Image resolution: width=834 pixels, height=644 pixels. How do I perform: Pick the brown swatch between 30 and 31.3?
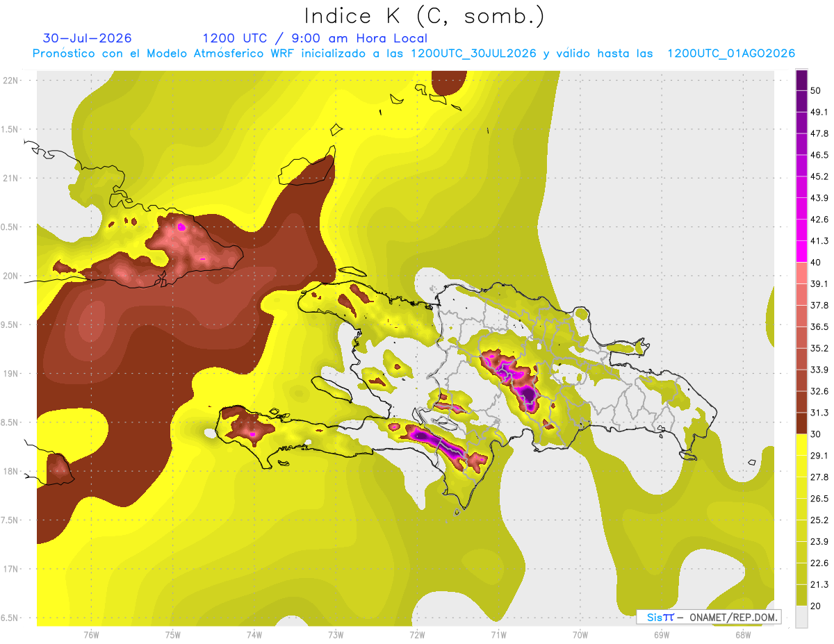(x=801, y=423)
